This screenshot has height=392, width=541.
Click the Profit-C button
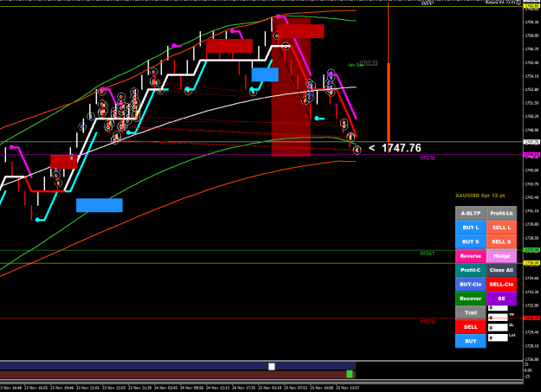(x=471, y=270)
